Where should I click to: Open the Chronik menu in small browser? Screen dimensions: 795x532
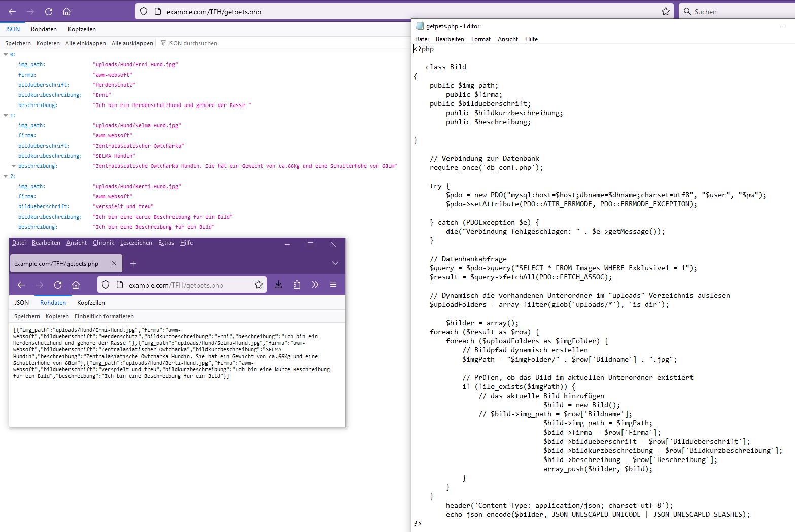103,243
